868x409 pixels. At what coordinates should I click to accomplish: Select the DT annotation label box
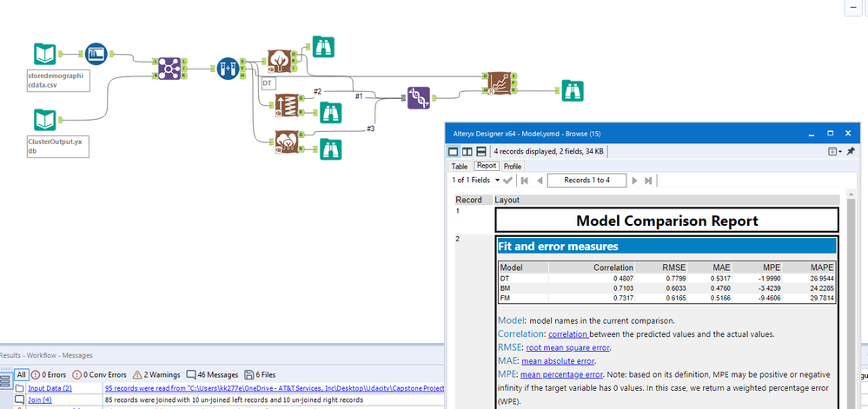(268, 83)
